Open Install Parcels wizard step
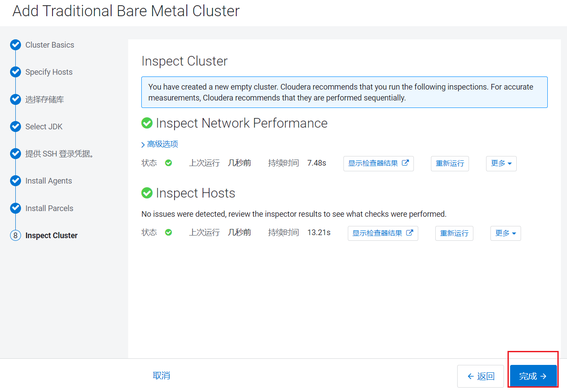567x392 pixels. click(x=49, y=208)
